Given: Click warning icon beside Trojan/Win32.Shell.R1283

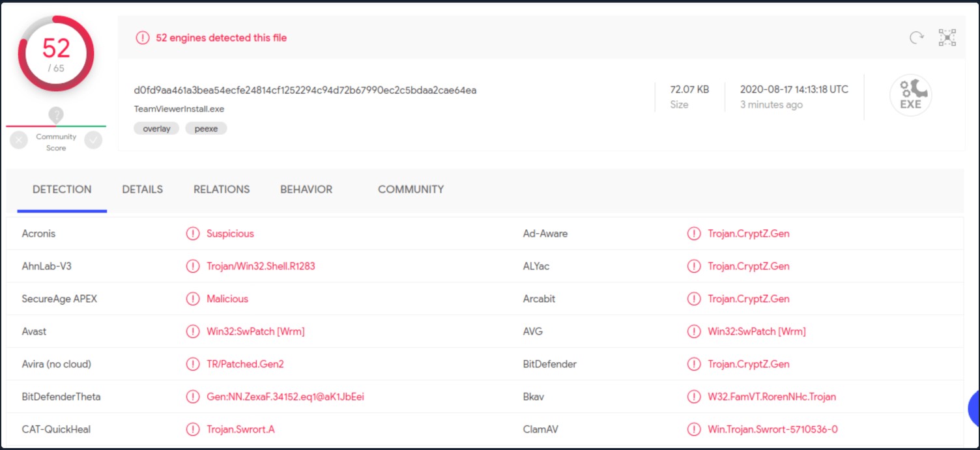Looking at the screenshot, I should pos(193,266).
